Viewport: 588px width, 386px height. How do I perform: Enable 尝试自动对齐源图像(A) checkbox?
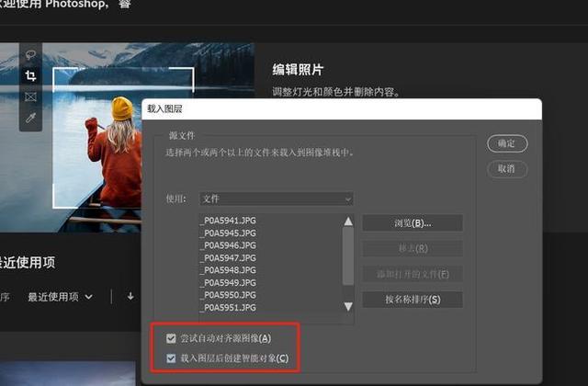pos(171,339)
